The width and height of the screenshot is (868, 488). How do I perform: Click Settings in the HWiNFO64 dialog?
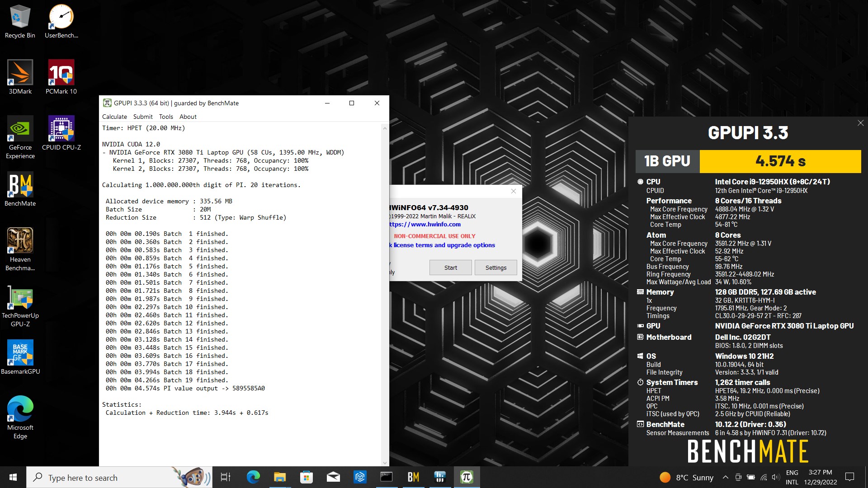(496, 267)
